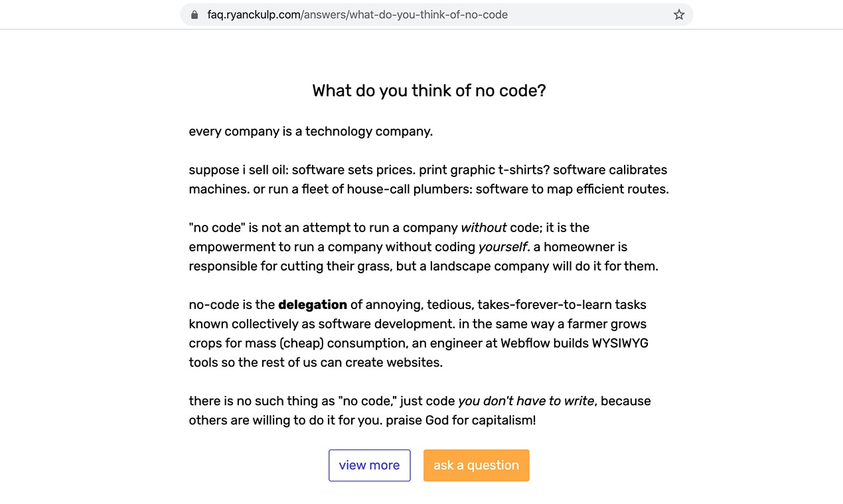Click the line "every company is a technology company."
This screenshot has width=843, height=504.
click(311, 131)
